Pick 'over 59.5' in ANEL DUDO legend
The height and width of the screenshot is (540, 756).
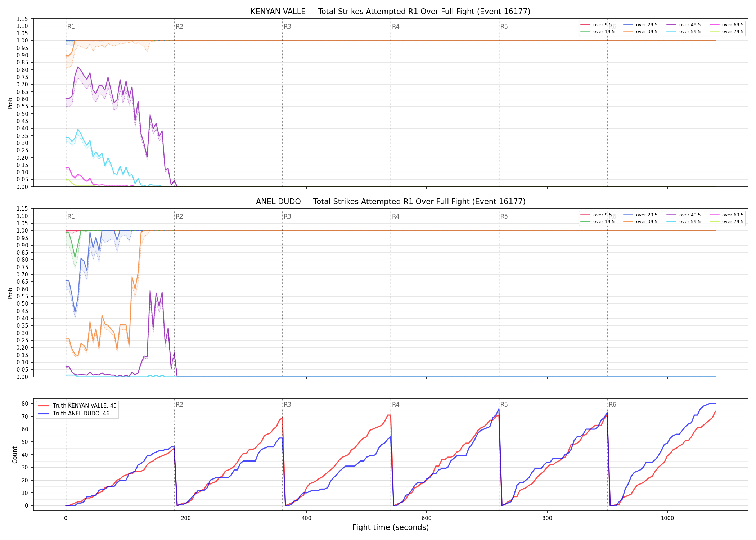pyautogui.click(x=690, y=222)
